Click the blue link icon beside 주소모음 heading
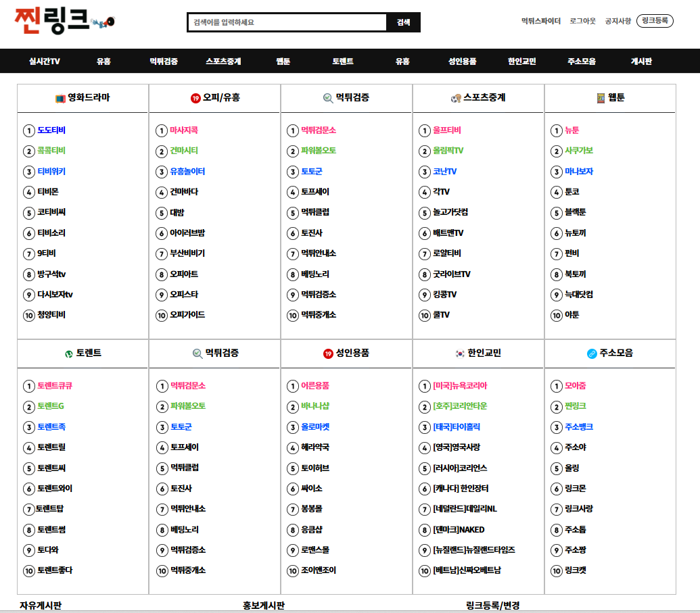 click(x=592, y=353)
